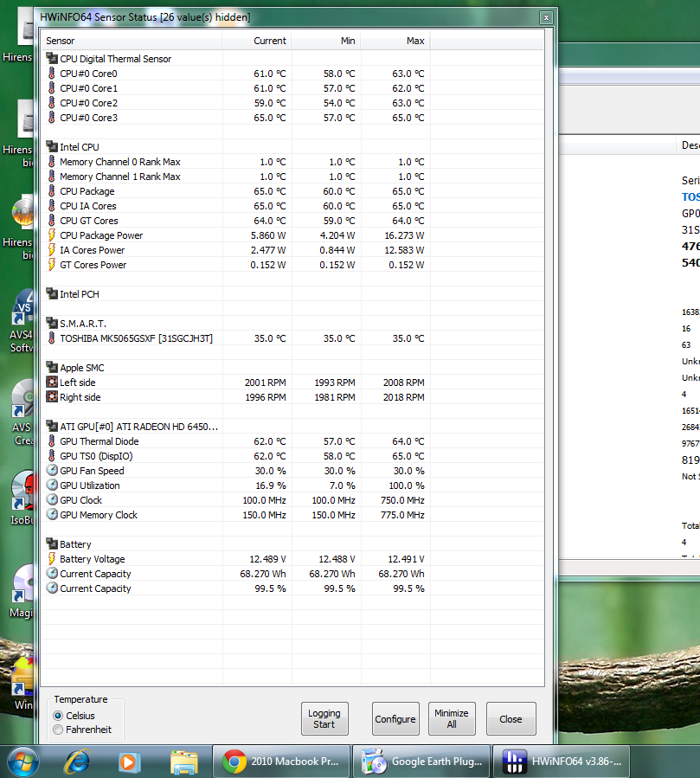Click thermometer icon for Memory Channel 0 Rank Max

point(52,162)
